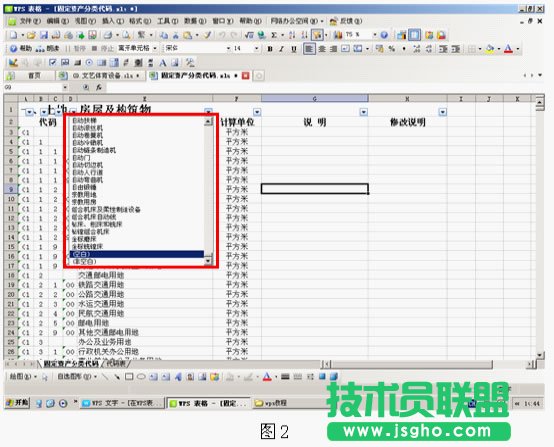Click the blue help question mark beside zoom
Image resolution: width=554 pixels, height=447 pixels.
pos(384,35)
